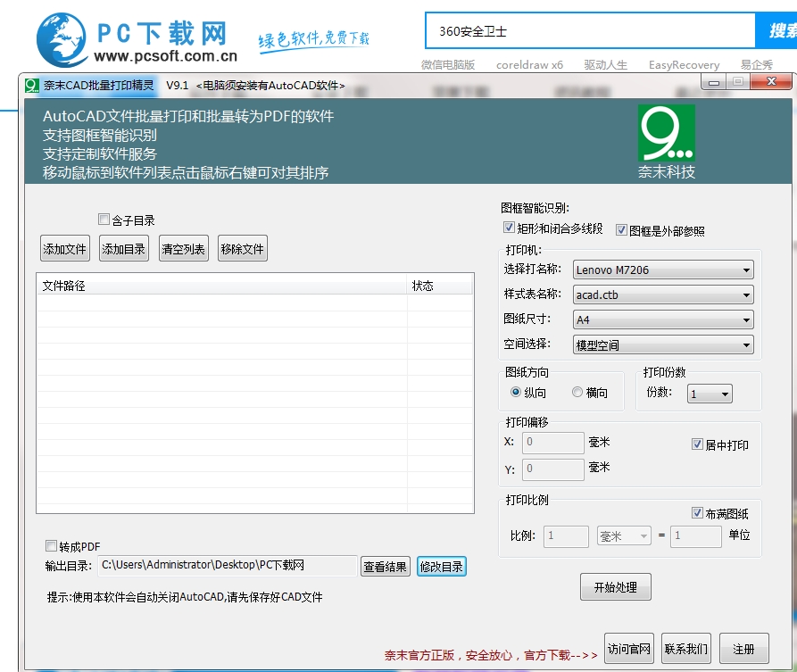The image size is (797, 672).
Task: Click the 添加文件 button
Action: click(65, 249)
